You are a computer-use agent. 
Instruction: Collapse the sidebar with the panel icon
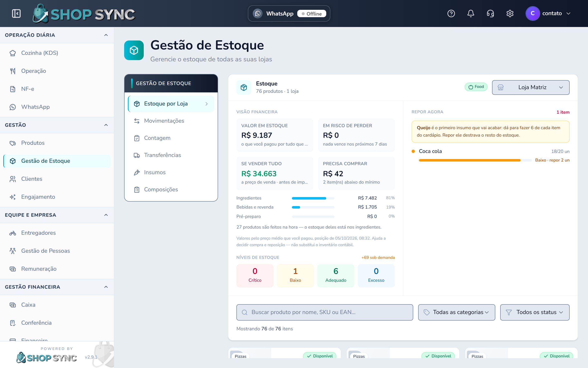coord(16,13)
